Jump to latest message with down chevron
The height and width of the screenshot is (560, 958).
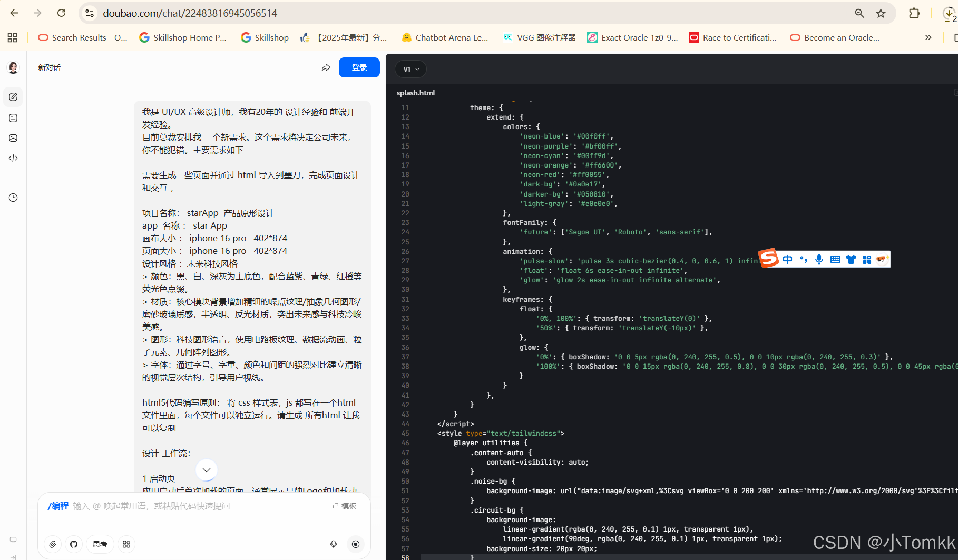coord(207,470)
